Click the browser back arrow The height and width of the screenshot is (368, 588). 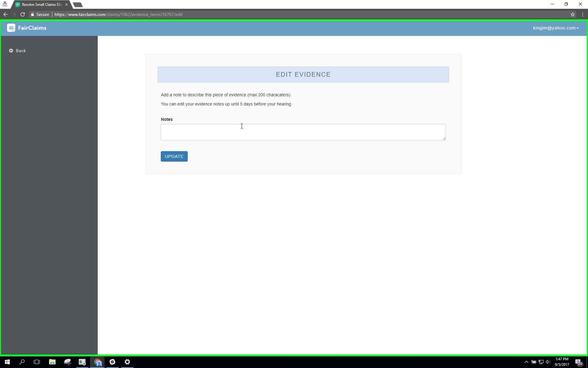click(x=6, y=14)
